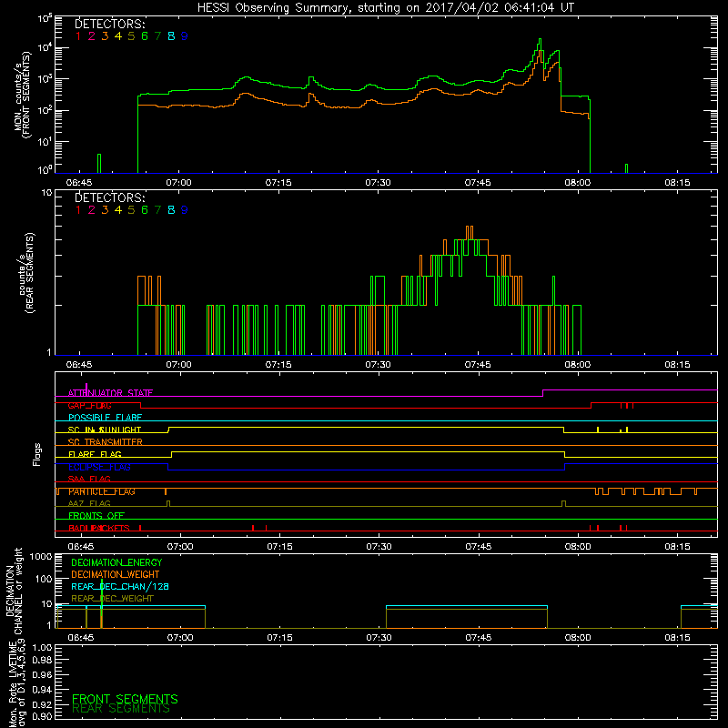Screen dimensions: 728x728
Task: Click the green front-segment count peak near 07:55
Action: click(540, 39)
